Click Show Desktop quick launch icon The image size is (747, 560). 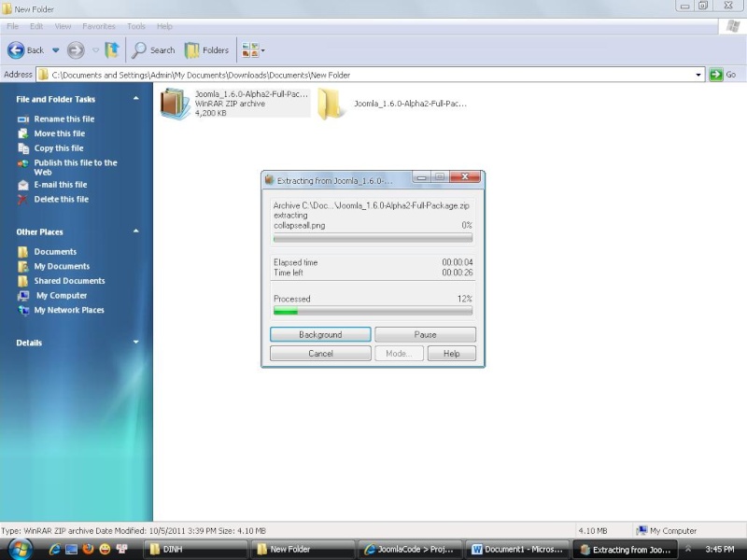(x=72, y=550)
